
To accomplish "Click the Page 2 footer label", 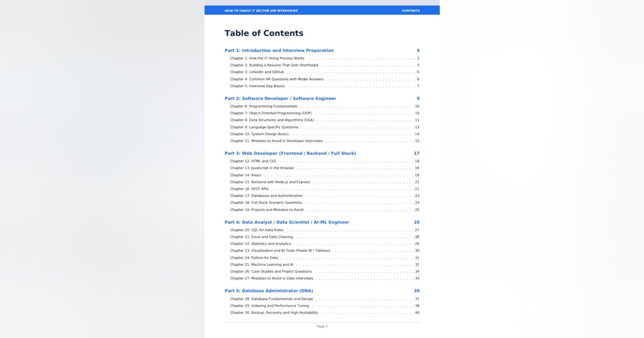I will pyautogui.click(x=322, y=327).
